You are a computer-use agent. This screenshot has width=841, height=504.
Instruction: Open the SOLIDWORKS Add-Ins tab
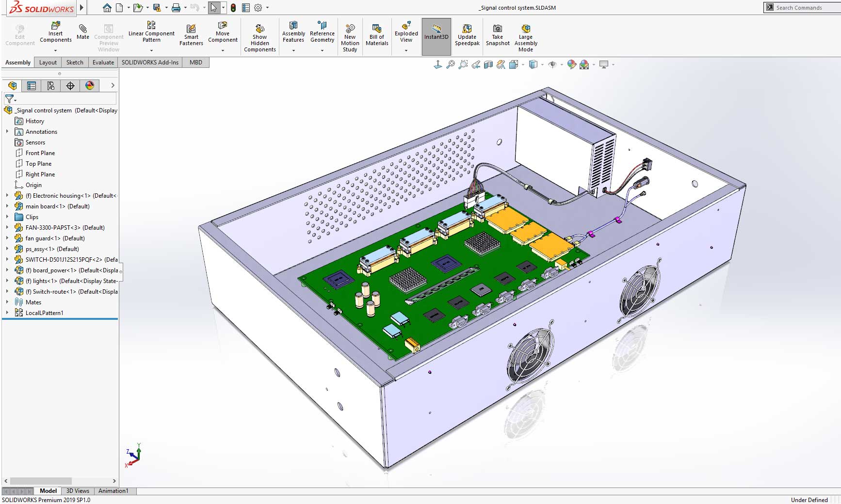click(x=150, y=62)
